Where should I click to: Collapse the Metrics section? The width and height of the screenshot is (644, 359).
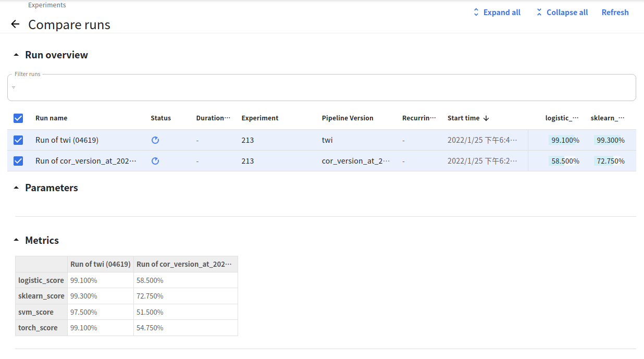click(x=16, y=241)
